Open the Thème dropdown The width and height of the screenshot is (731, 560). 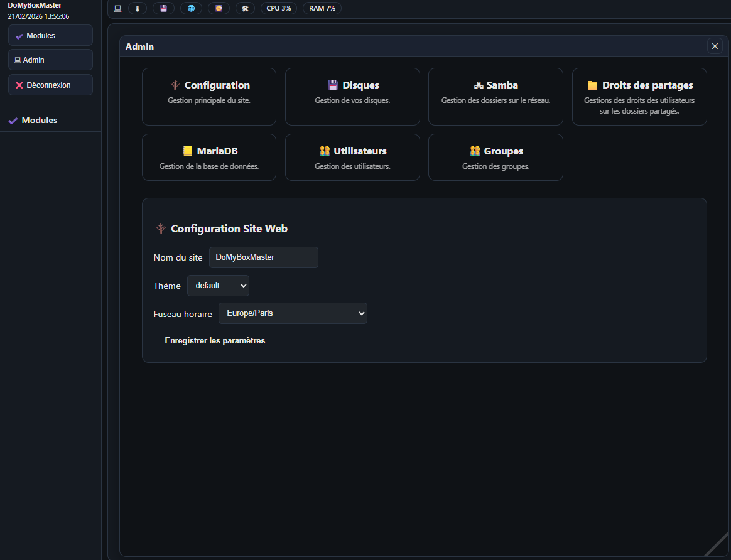218,286
